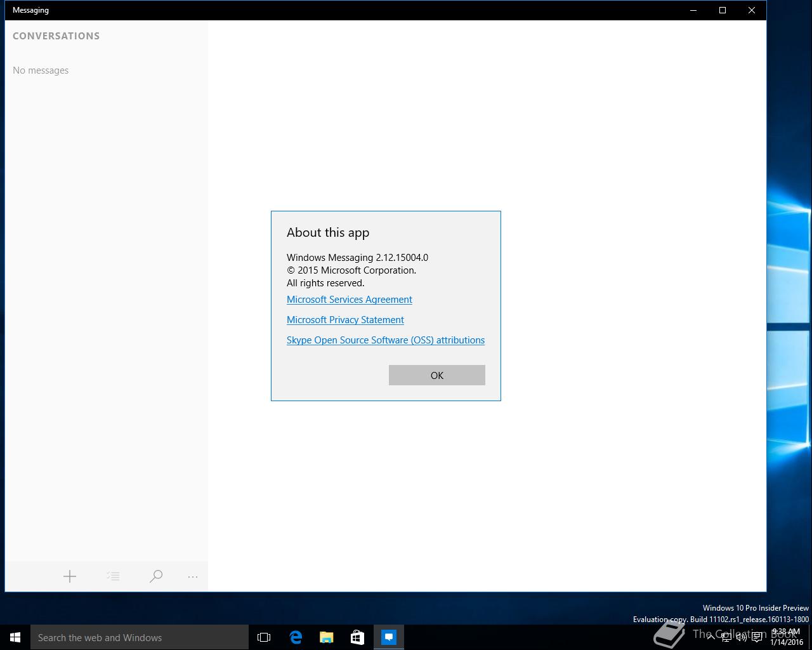
Task: Open the Microsoft Privacy Statement link
Action: coord(345,320)
